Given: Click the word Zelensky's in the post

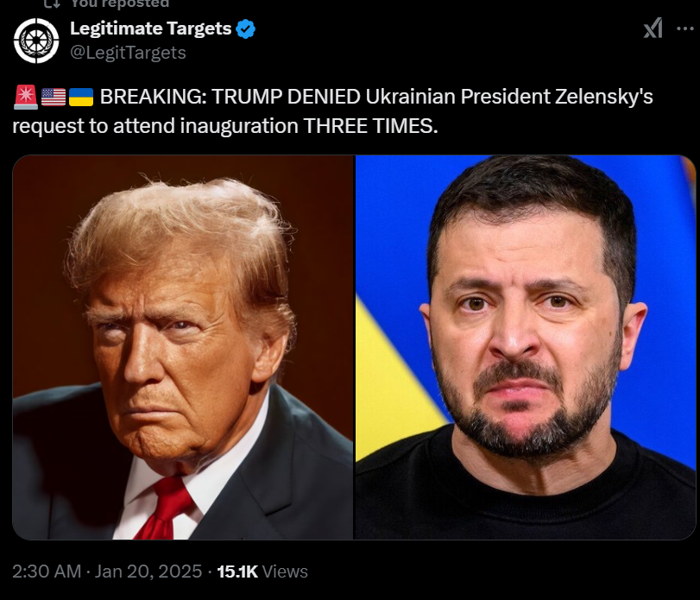Looking at the screenshot, I should pyautogui.click(x=604, y=97).
